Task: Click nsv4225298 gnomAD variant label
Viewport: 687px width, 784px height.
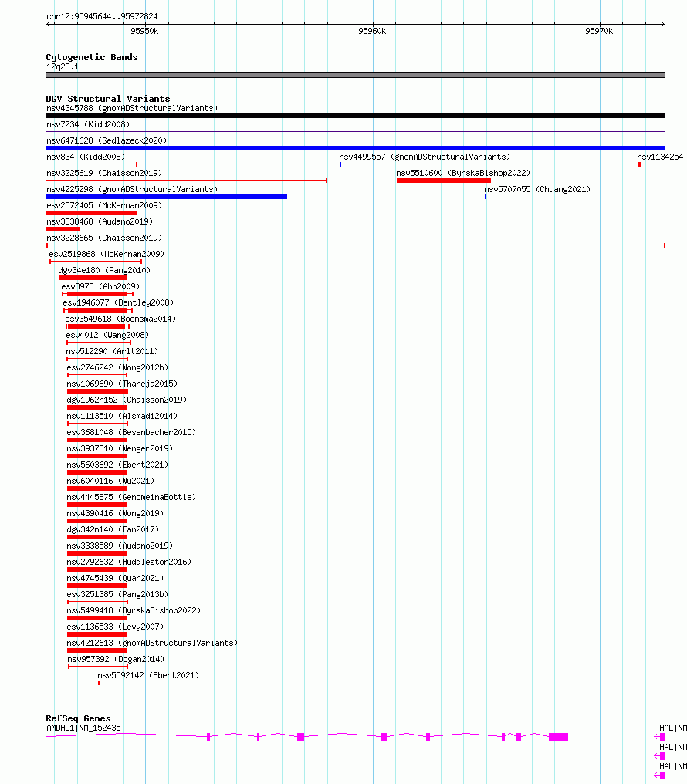Action: click(132, 189)
